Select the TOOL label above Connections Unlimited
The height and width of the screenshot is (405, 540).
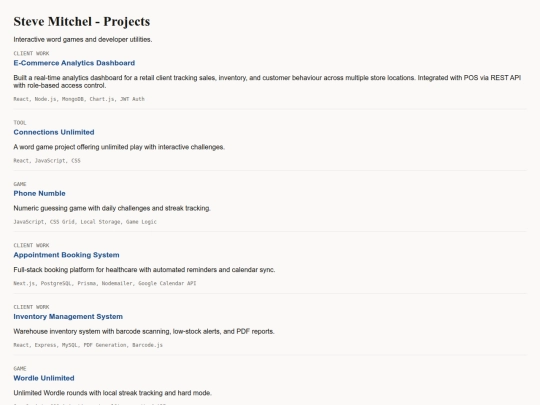pos(20,123)
